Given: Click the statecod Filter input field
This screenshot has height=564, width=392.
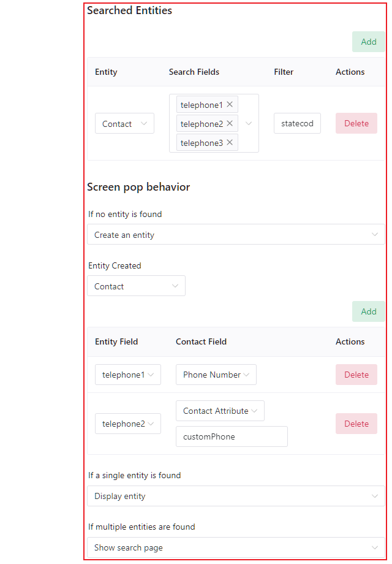Looking at the screenshot, I should (x=297, y=123).
